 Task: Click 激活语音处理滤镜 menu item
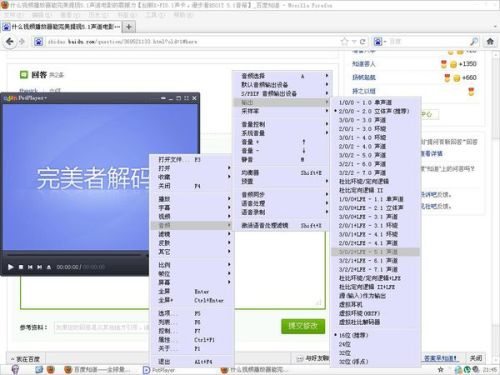point(282,225)
